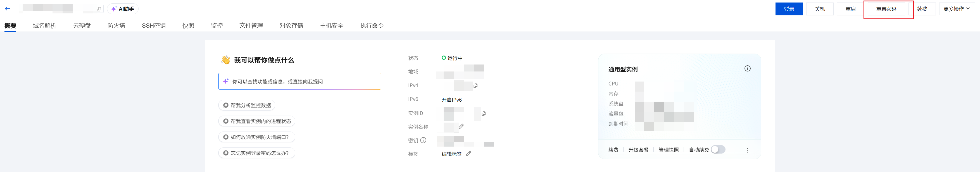Open info icon on 通用型实例 card
This screenshot has width=980, height=172.
click(x=747, y=68)
